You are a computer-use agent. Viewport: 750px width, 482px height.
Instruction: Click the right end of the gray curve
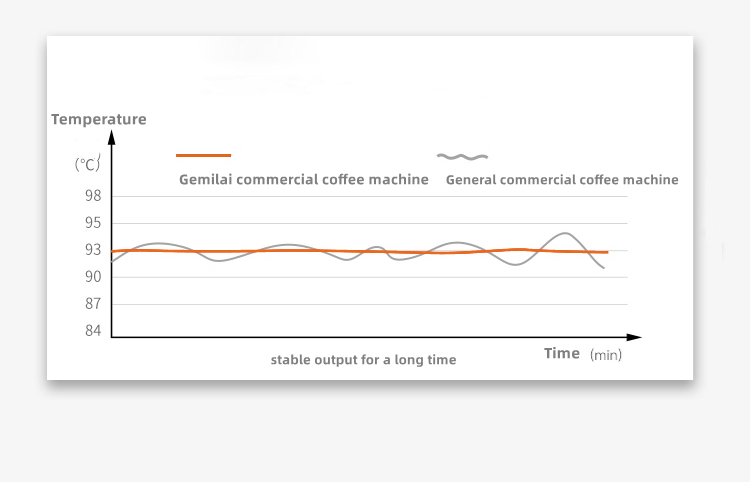(603, 267)
